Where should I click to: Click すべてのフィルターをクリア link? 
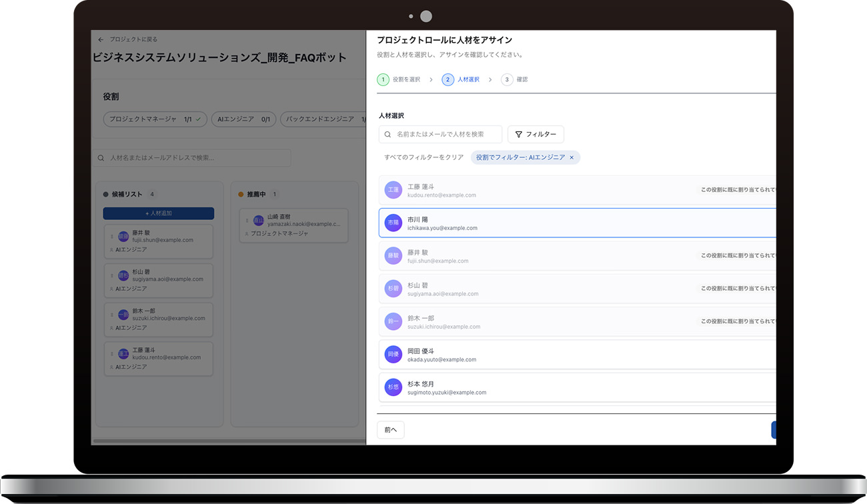(x=423, y=158)
